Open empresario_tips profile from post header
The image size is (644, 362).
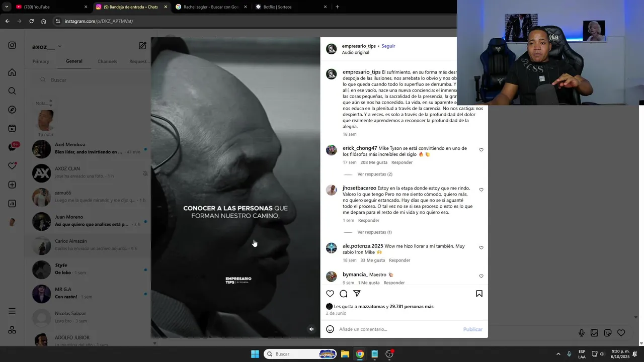(x=359, y=46)
